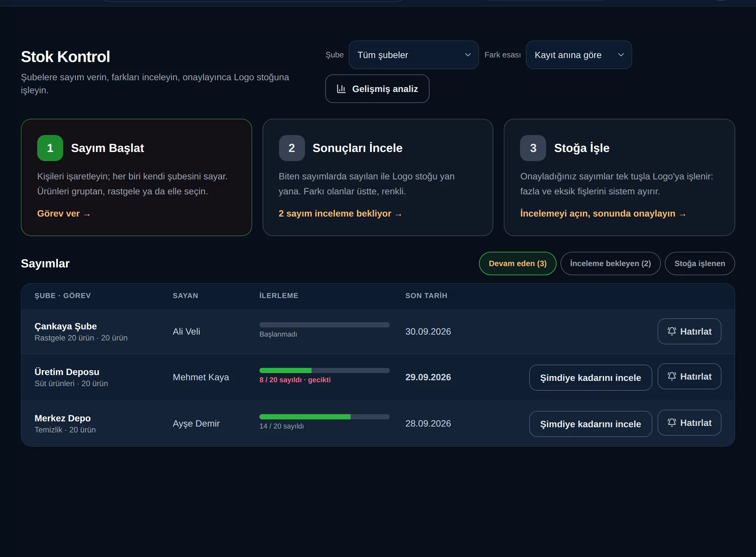Click the bell icon in Üretim Deposu row
The width and height of the screenshot is (756, 557).
pos(672,376)
